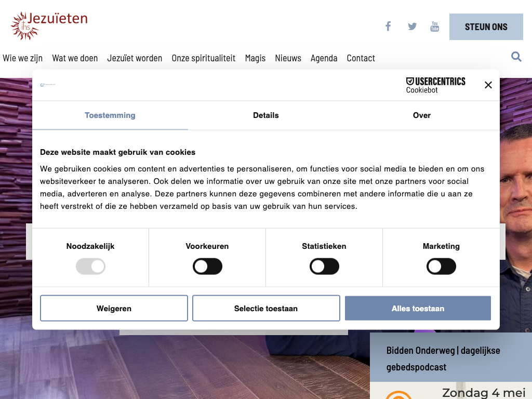Close the cookie consent dialog
532x399 pixels.
(x=488, y=85)
